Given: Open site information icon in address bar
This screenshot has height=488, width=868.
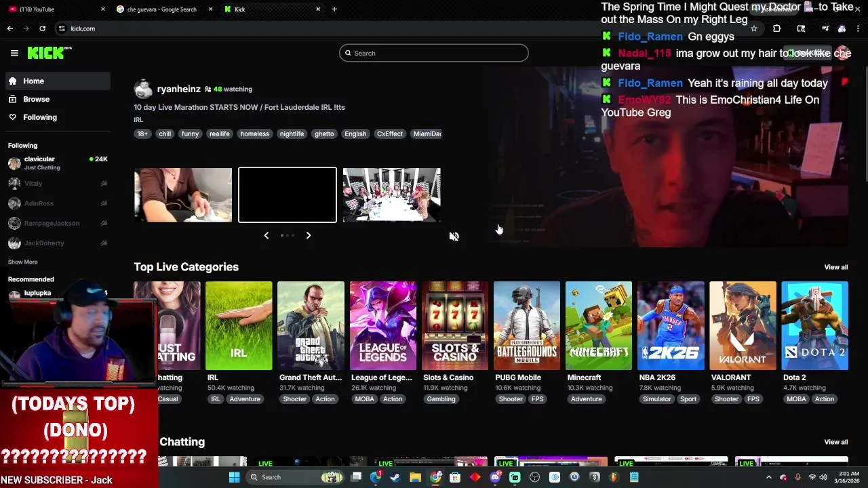Looking at the screenshot, I should pos(61,28).
